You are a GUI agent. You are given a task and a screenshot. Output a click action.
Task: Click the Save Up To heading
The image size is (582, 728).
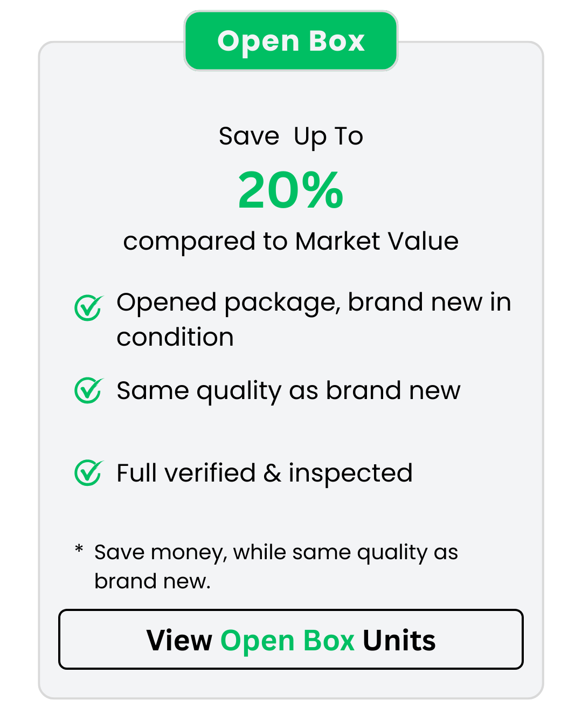click(290, 136)
